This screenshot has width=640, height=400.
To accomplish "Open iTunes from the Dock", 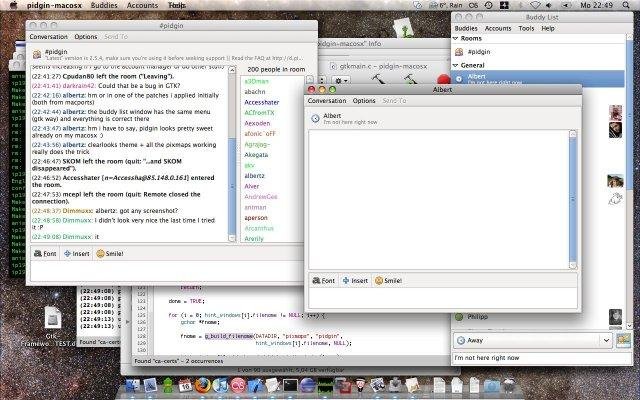I will pos(220,385).
